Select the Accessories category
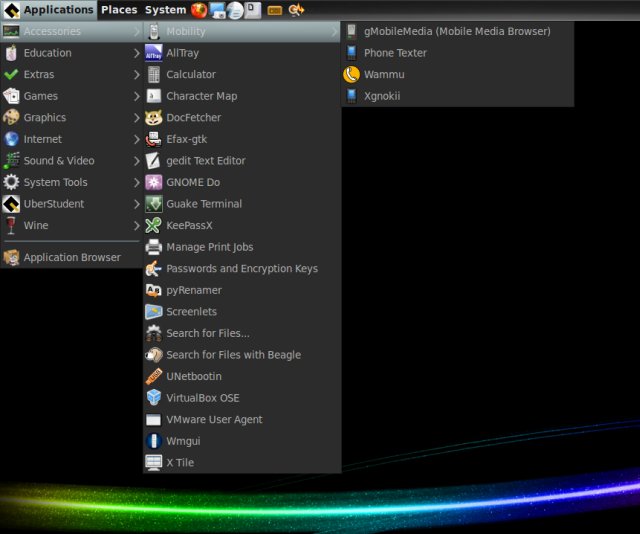Image resolution: width=640 pixels, height=534 pixels. (71, 31)
